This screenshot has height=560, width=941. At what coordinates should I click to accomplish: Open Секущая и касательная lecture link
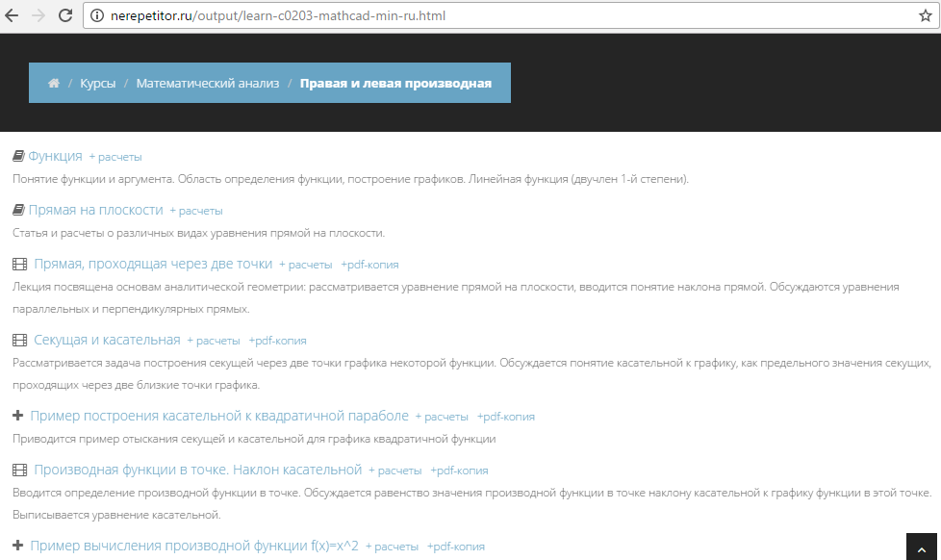point(107,340)
